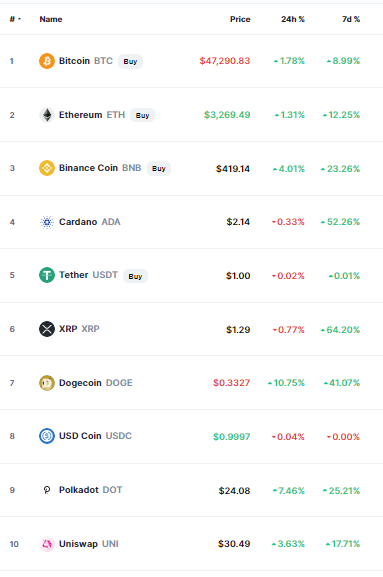Click the Bitcoin orange logo icon

coord(47,61)
